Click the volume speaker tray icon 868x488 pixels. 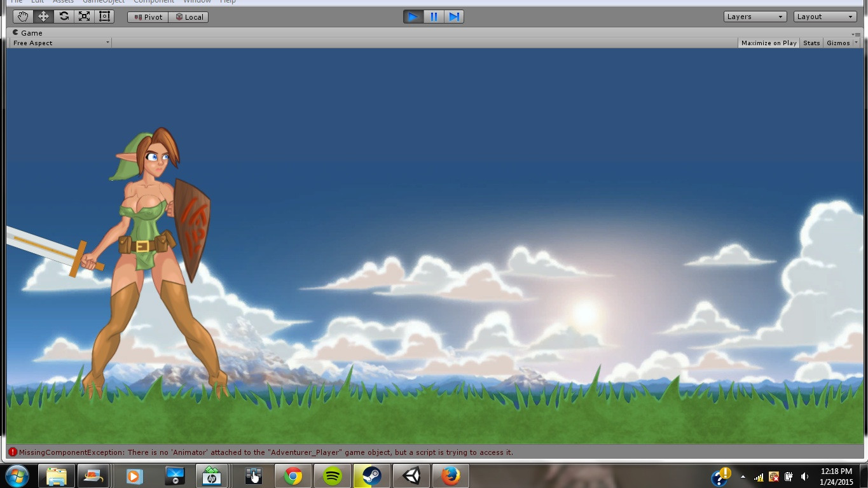pyautogui.click(x=804, y=477)
